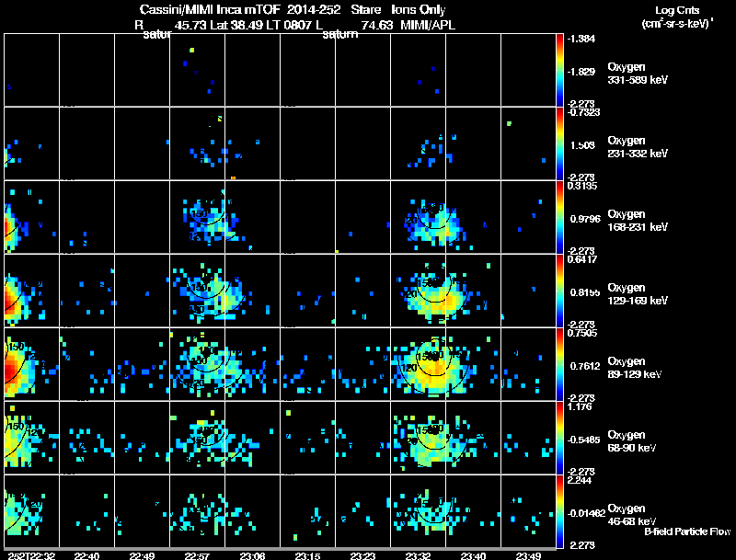
Task: Click the color bar beside Oxygen 129-169 keV
Action: coord(559,291)
